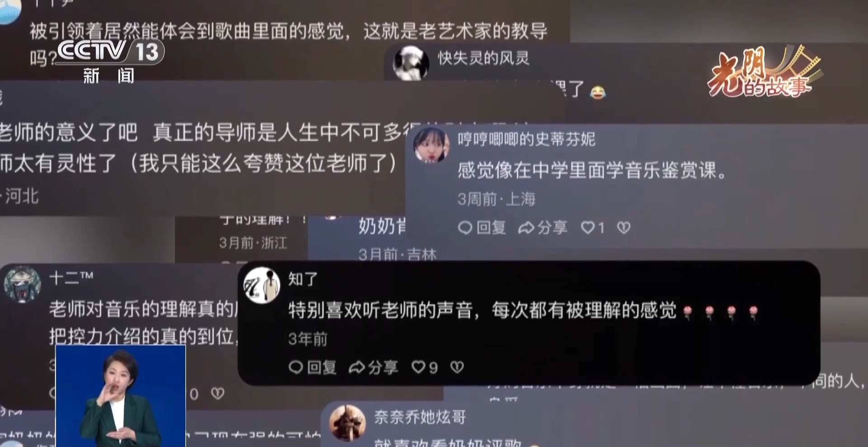
Task: Click username 奈奈乔她炫哥
Action: pos(420,417)
